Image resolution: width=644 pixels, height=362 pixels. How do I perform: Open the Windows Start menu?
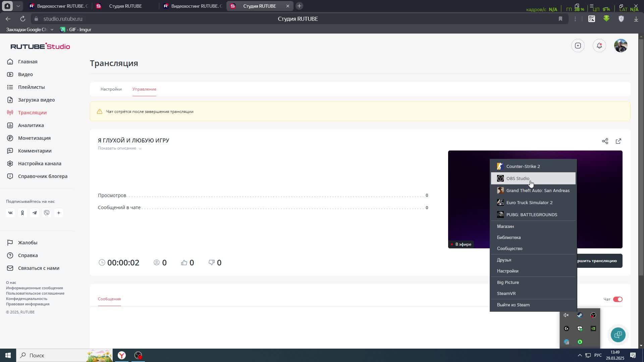8,355
